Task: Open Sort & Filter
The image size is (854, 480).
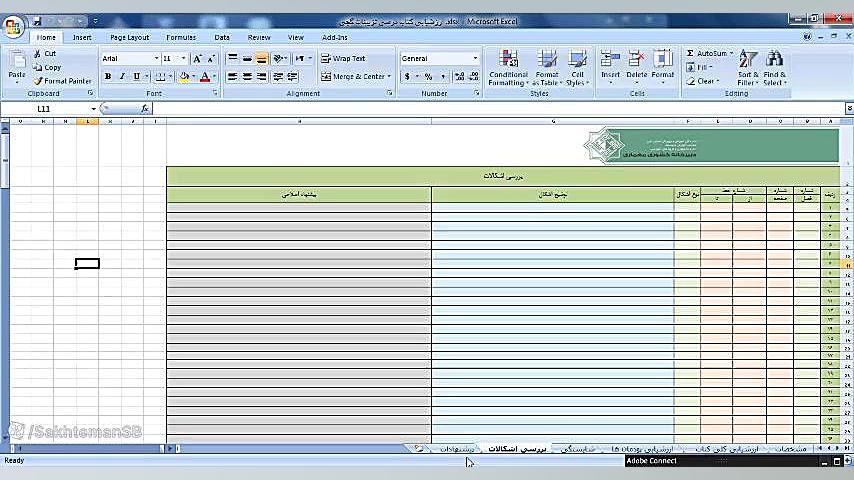Action: pyautogui.click(x=748, y=68)
